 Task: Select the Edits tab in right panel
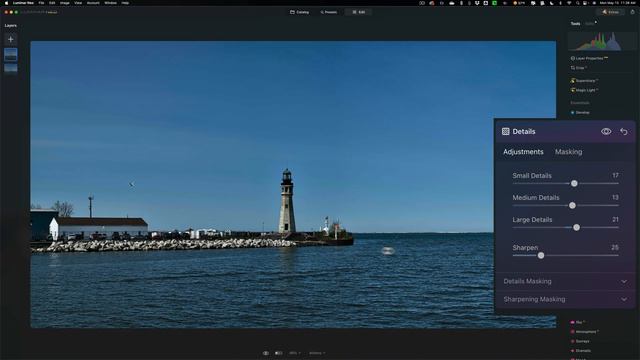[589, 24]
